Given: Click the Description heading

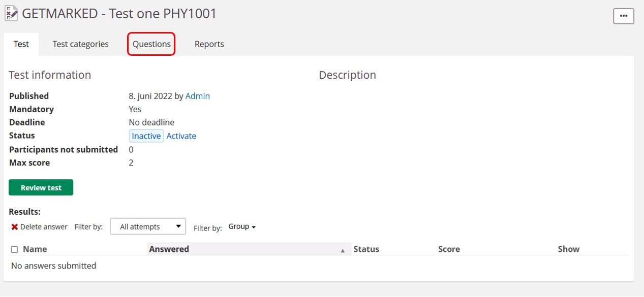Looking at the screenshot, I should click(x=348, y=75).
